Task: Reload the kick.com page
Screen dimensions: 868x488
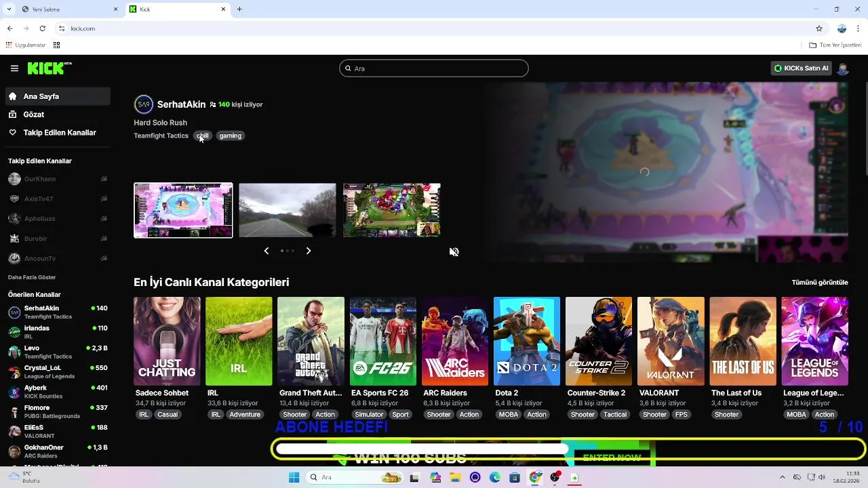Action: (x=42, y=28)
